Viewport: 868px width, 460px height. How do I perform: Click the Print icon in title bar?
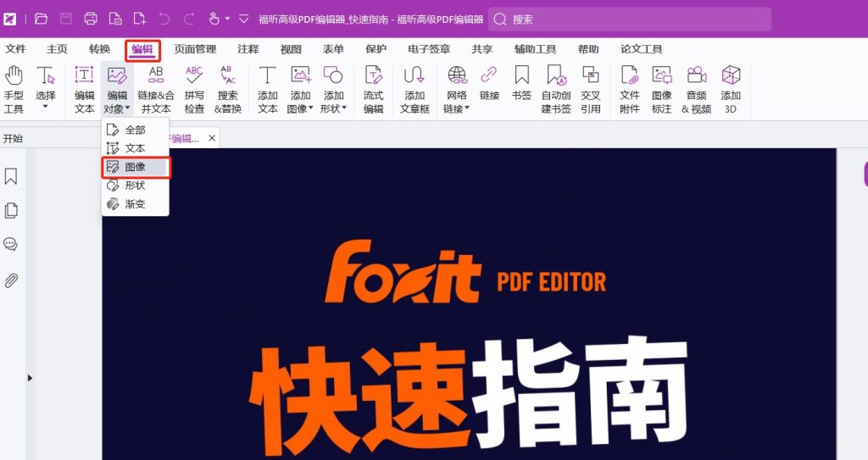pos(91,19)
